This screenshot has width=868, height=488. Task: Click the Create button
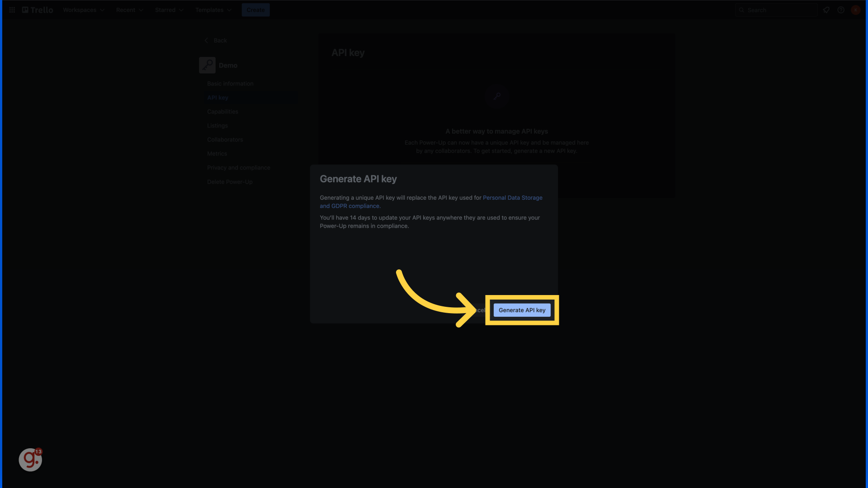coord(255,9)
